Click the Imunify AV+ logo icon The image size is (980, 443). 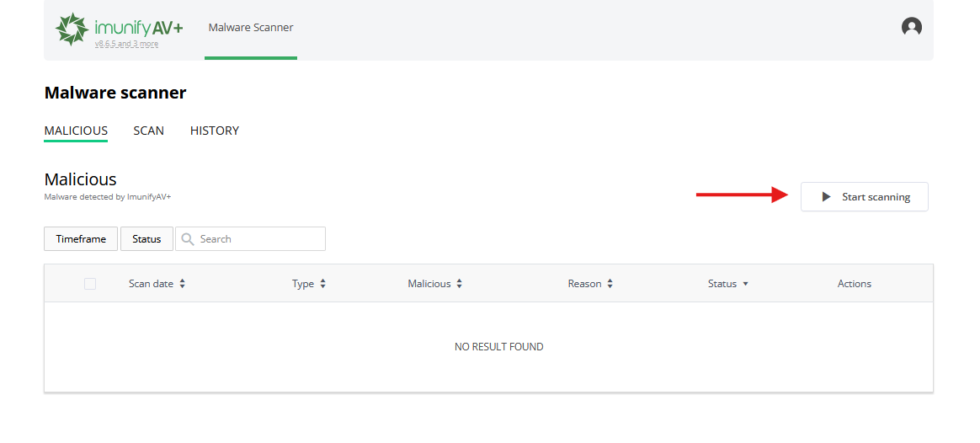(72, 29)
